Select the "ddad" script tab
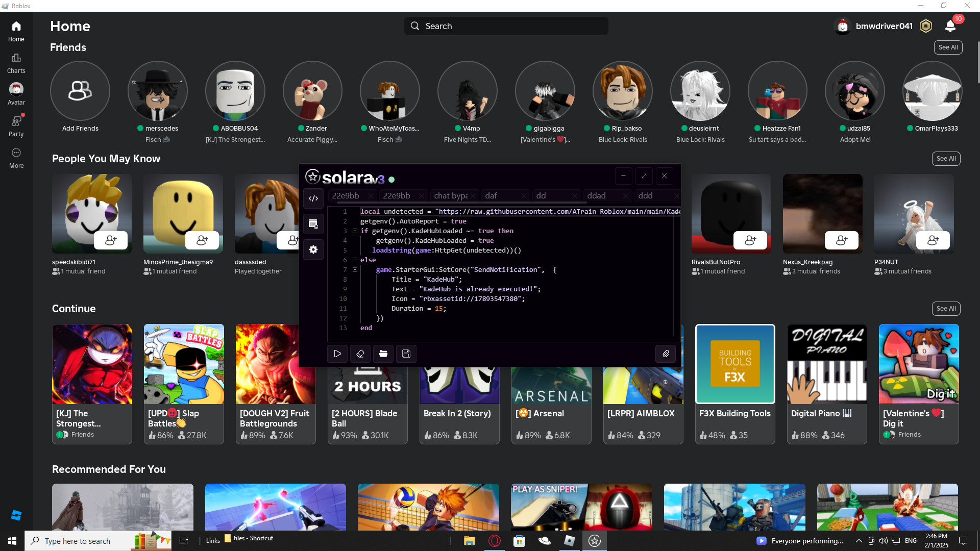 [597, 196]
